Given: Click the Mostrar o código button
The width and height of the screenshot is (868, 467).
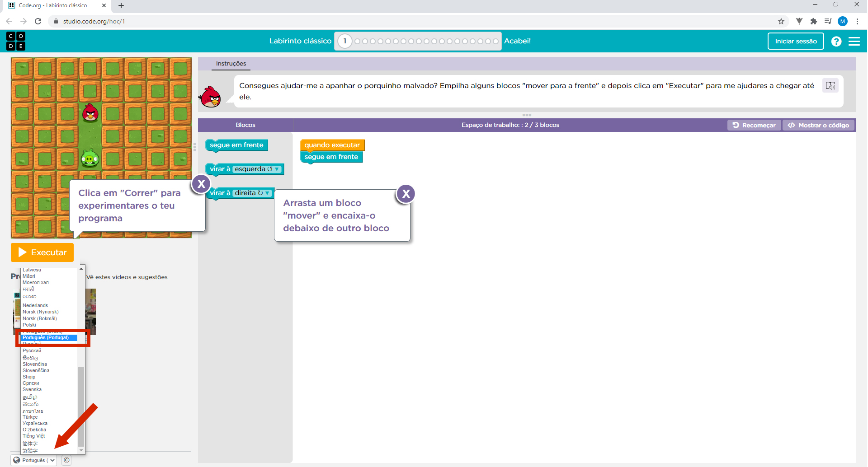Looking at the screenshot, I should (818, 125).
